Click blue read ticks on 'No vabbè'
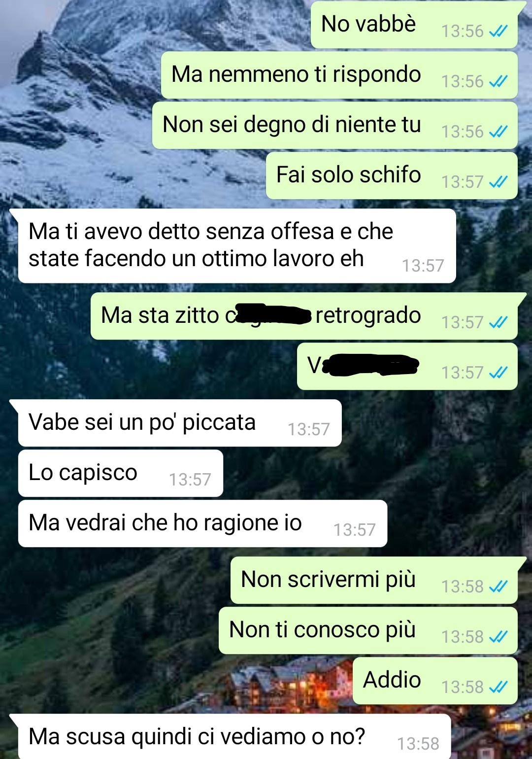 click(x=498, y=32)
